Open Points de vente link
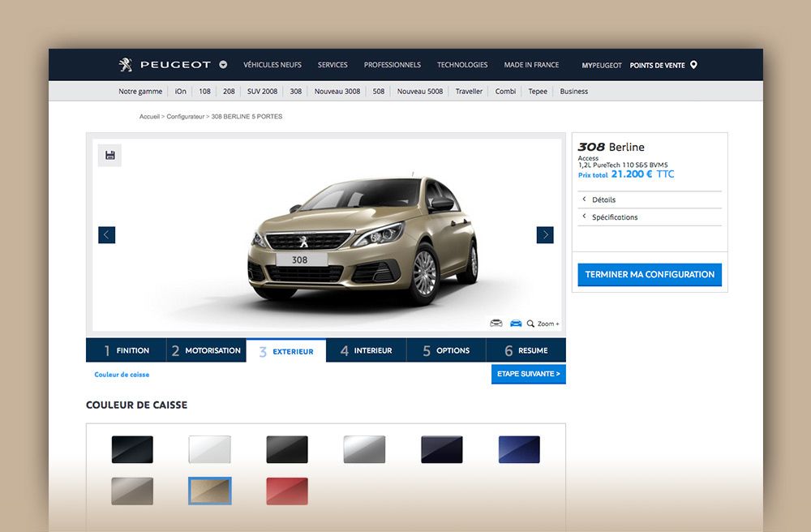 (657, 66)
